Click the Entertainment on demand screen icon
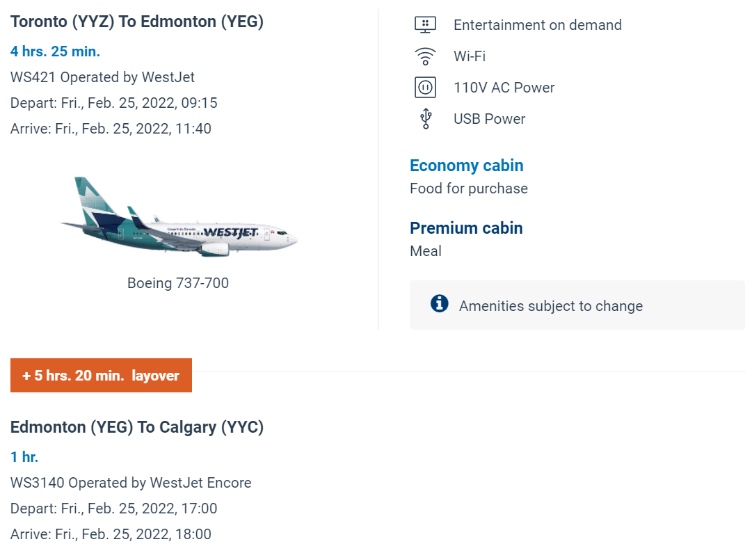The width and height of the screenshot is (752, 560). (425, 24)
